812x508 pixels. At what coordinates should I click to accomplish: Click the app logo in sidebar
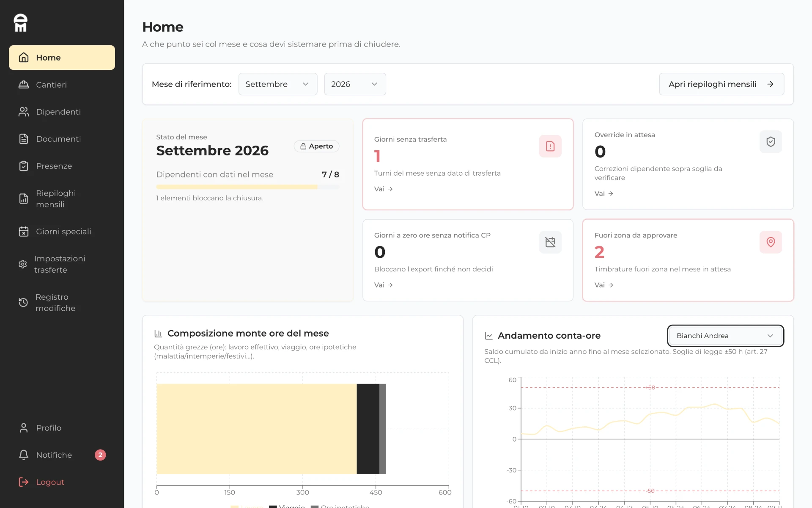pos(20,23)
